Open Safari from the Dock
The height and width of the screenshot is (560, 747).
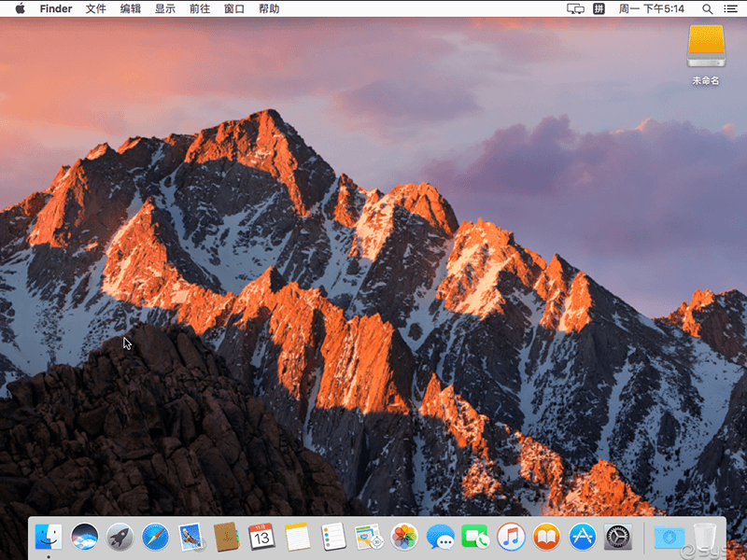point(155,538)
